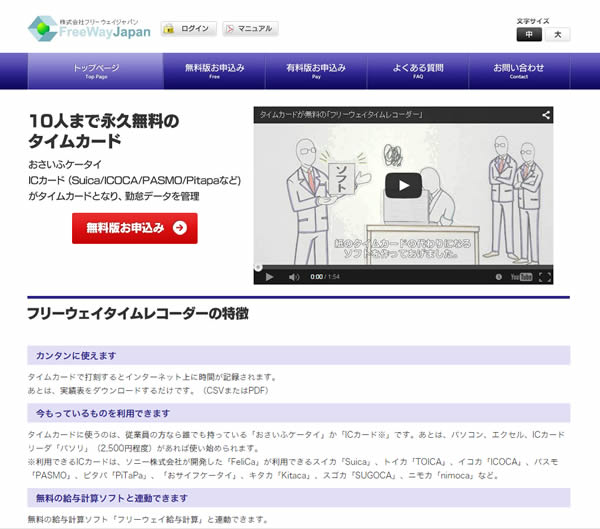Open よくある質問 FAQ tab
Viewport: 600px width, 529px height.
(x=418, y=71)
